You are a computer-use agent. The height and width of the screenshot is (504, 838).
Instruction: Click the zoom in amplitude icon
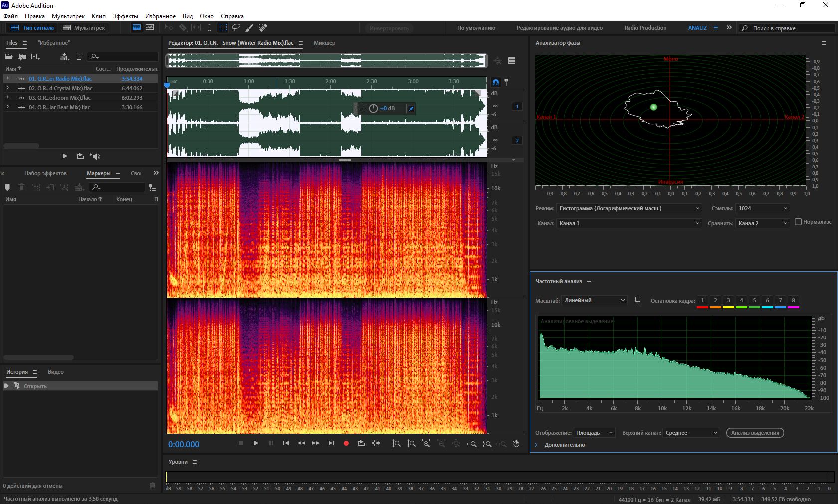[396, 443]
